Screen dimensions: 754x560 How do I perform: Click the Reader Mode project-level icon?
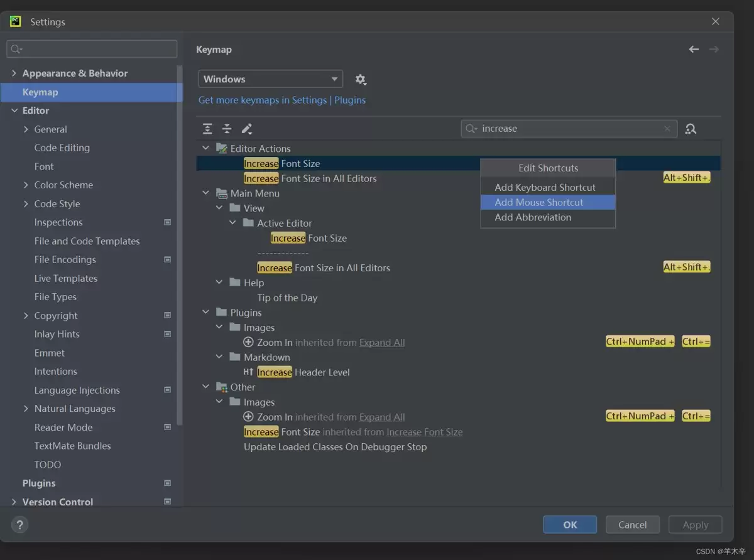tap(167, 427)
